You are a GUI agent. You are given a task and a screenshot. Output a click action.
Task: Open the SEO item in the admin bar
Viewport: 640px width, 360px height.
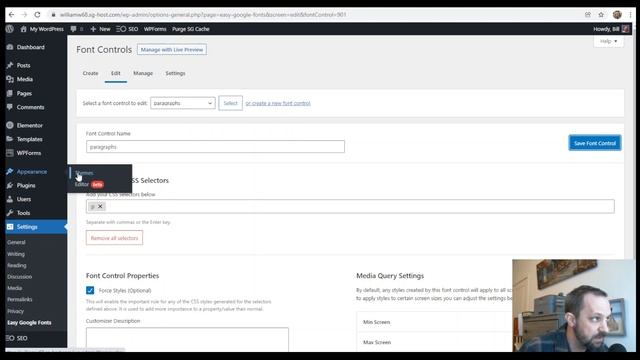127,29
